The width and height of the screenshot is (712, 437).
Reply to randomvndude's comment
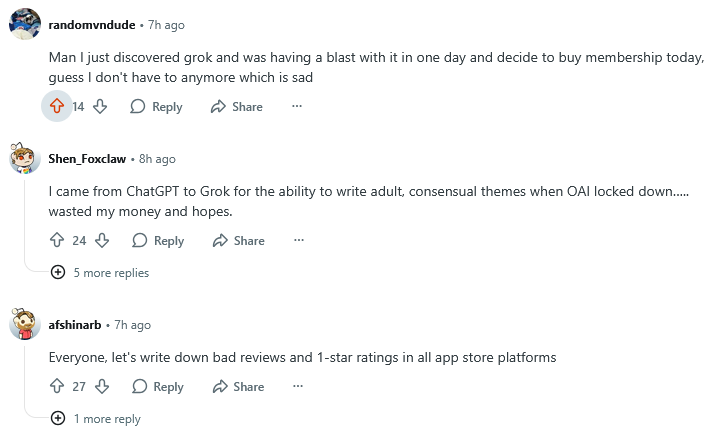pos(156,106)
